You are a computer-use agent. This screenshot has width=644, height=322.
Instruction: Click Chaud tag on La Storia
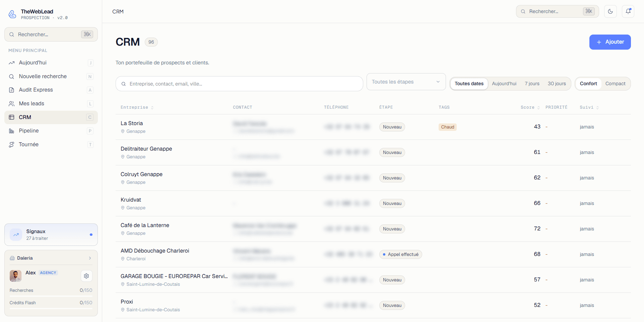[447, 127]
